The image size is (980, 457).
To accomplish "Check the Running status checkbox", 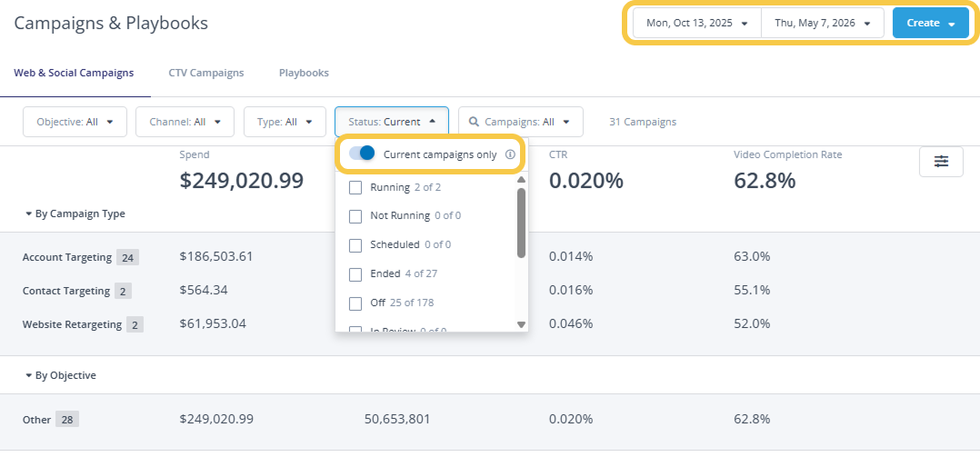I will pyautogui.click(x=355, y=187).
